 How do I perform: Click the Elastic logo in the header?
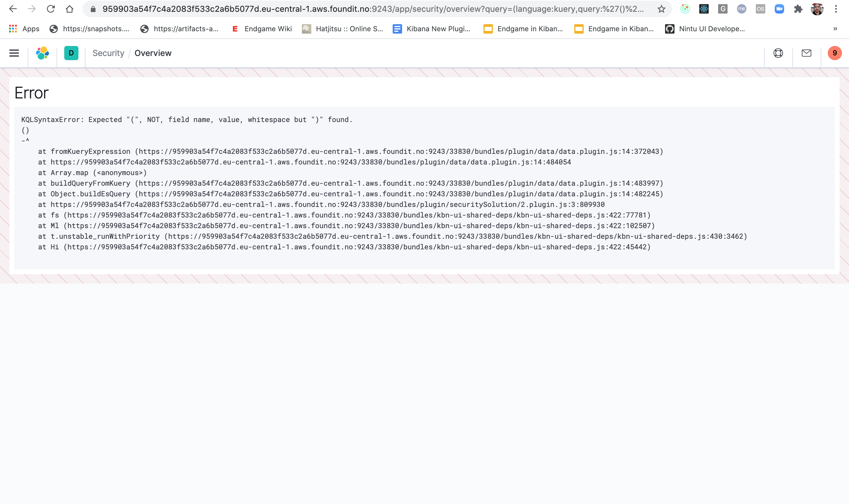click(x=42, y=53)
